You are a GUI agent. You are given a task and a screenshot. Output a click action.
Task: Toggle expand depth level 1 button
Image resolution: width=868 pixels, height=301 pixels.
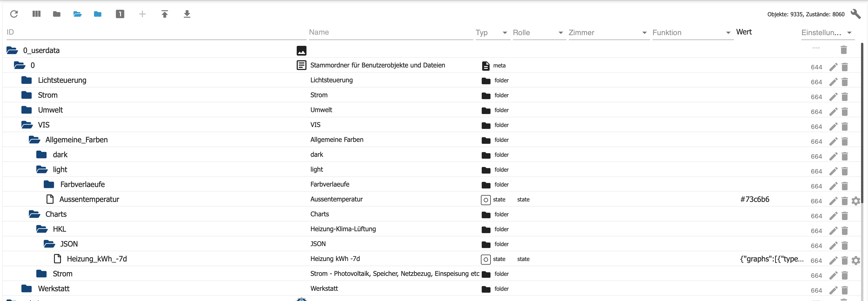(x=120, y=14)
